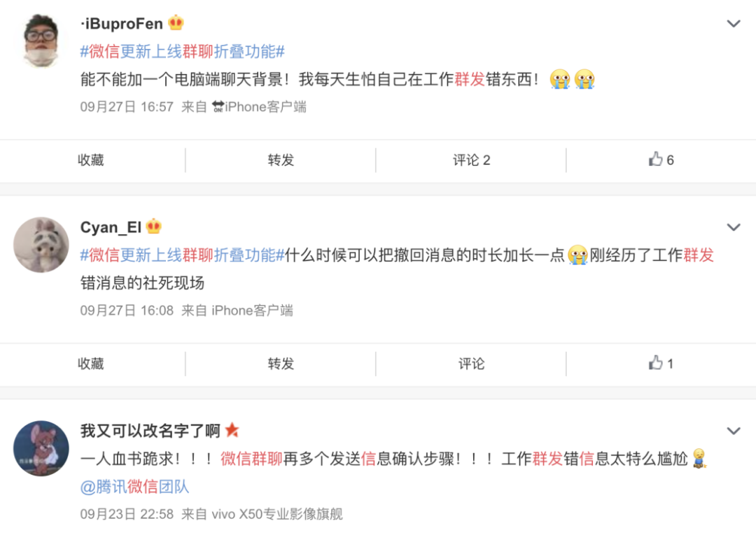Open 评论 2 under iBuproFen's post

pyautogui.click(x=472, y=160)
